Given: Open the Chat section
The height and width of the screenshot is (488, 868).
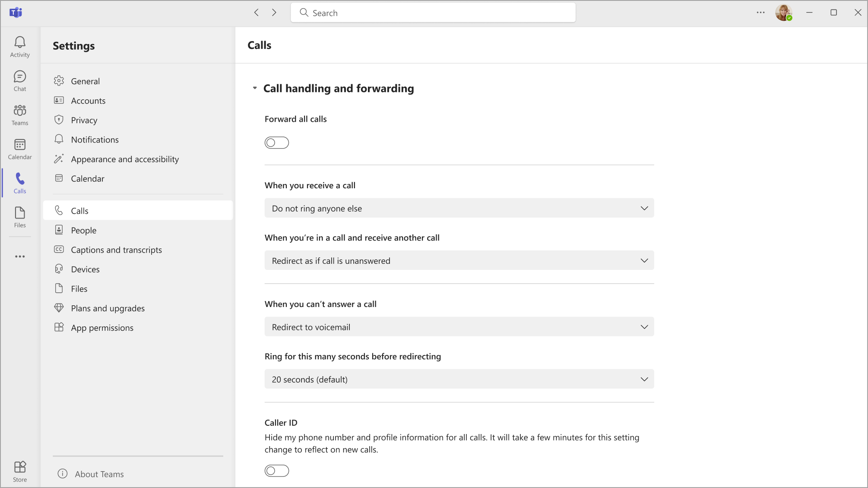Looking at the screenshot, I should 20,80.
